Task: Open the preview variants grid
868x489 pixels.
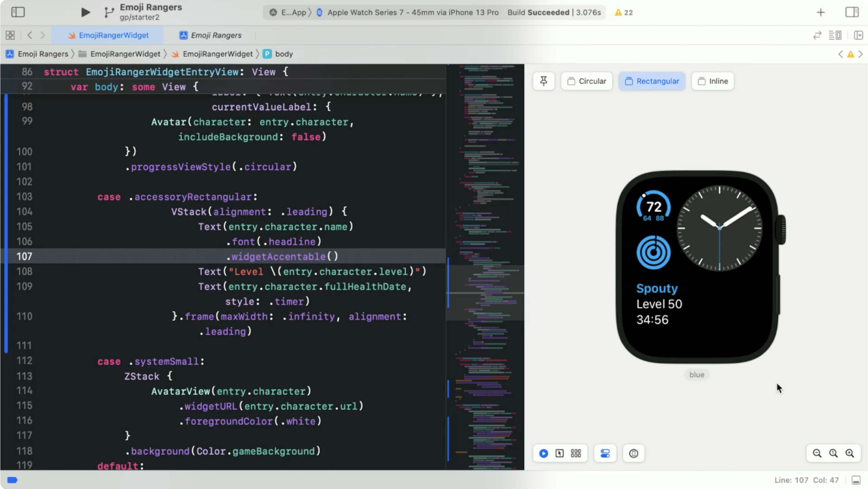Action: pyautogui.click(x=576, y=453)
